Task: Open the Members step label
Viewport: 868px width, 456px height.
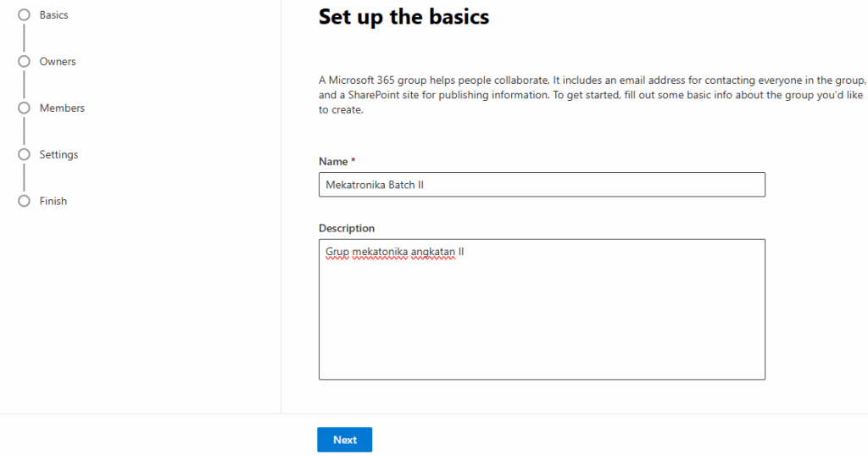Action: (62, 108)
